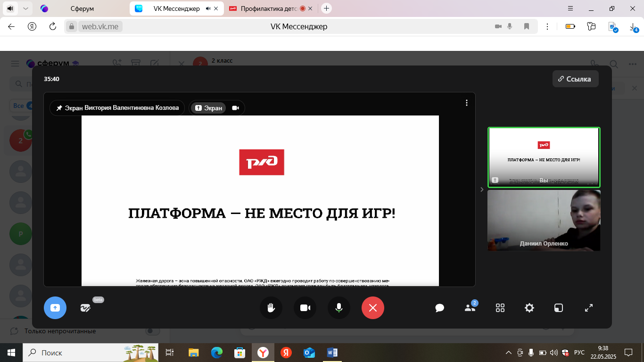Click the taskbar volume speaker icon
This screenshot has height=362, width=644.
[554, 353]
